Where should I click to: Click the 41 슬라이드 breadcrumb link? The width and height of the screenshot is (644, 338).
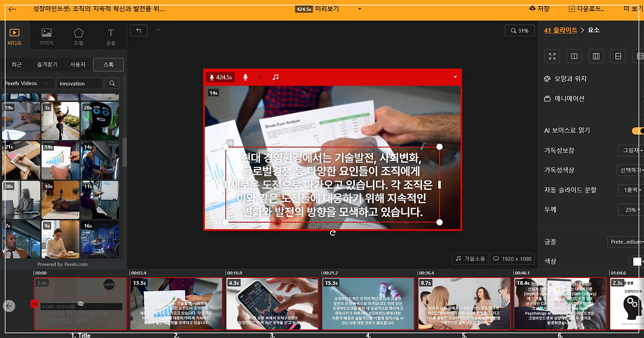(560, 30)
